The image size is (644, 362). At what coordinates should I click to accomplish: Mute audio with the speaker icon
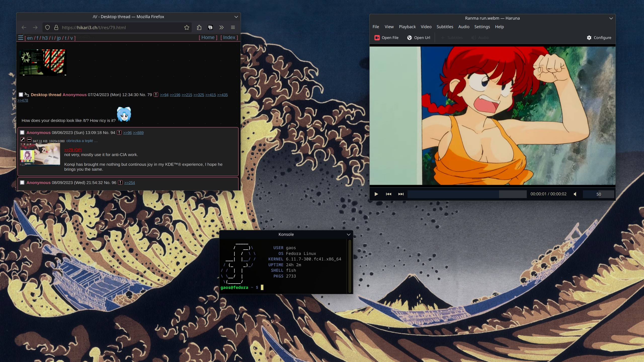click(575, 194)
